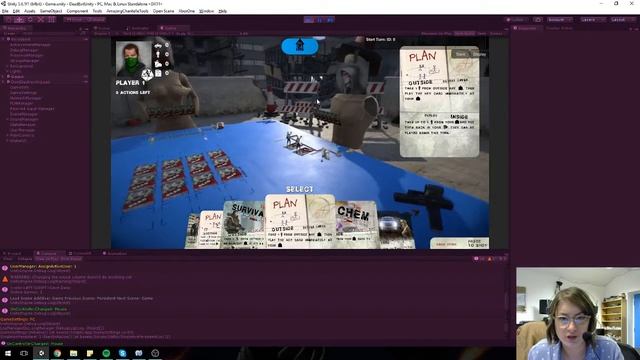Image resolution: width=640 pixels, height=360 pixels.
Task: Click the Step frame button
Action: (330, 19)
